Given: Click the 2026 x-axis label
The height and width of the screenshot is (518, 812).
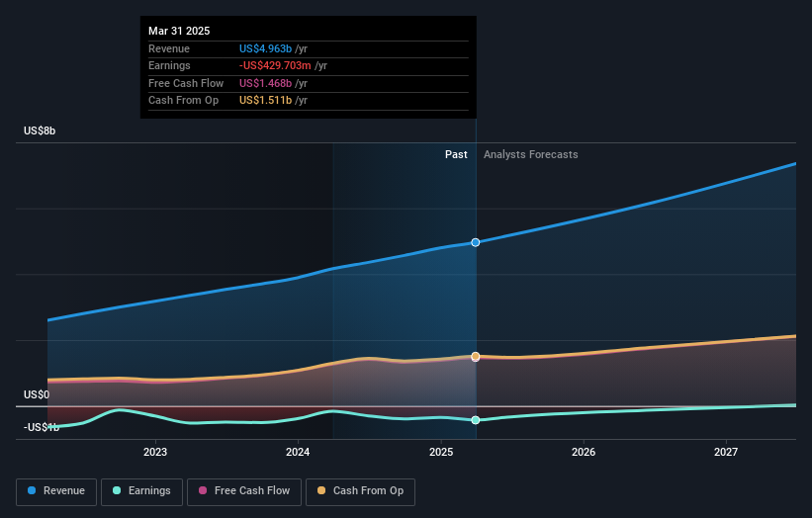Looking at the screenshot, I should click(584, 452).
